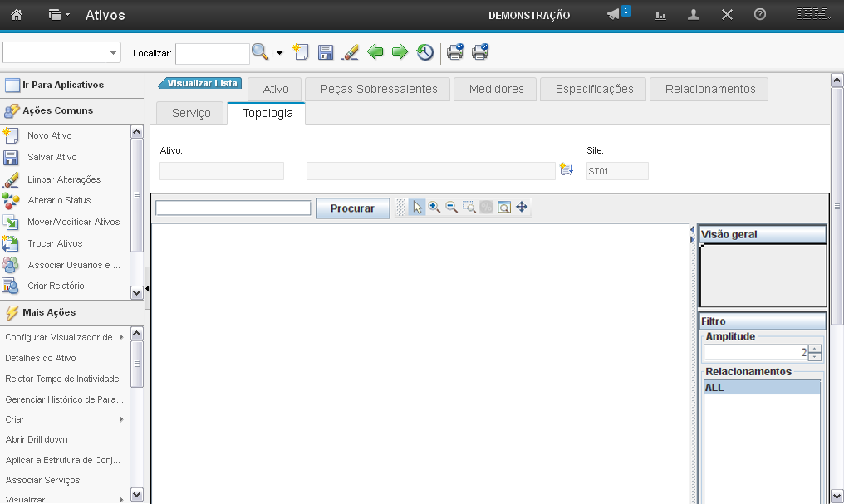Open the query dropdown at top left
Viewport: 844px width, 504px height.
[x=113, y=53]
